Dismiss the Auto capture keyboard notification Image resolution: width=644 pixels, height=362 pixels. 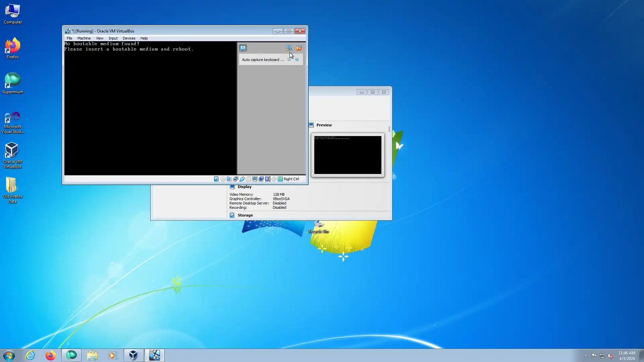(297, 60)
